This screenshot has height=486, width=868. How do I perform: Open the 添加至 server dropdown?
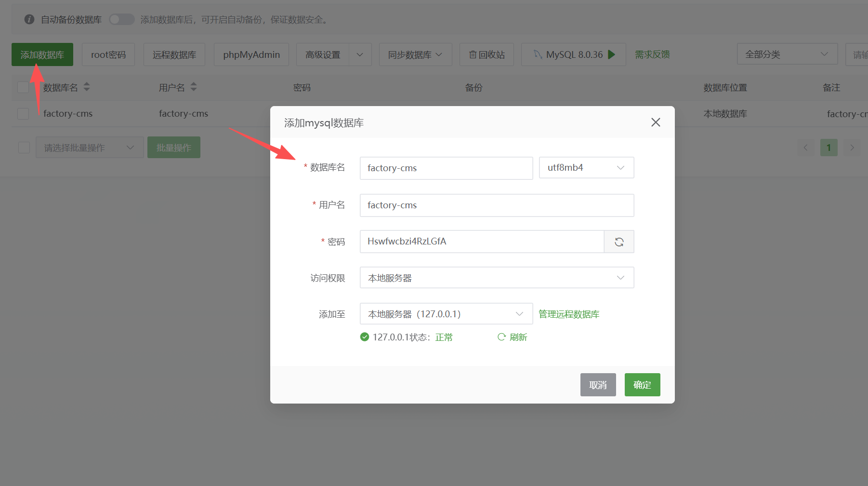(446, 314)
